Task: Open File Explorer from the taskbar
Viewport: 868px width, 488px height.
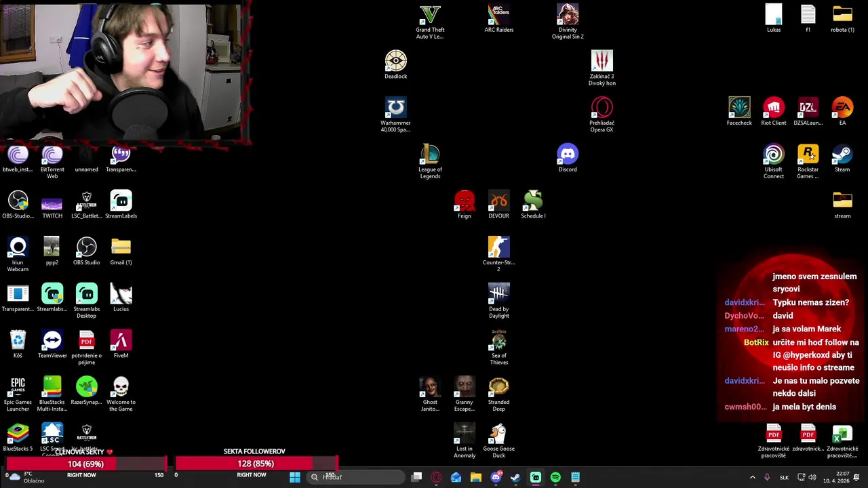Action: pyautogui.click(x=476, y=477)
